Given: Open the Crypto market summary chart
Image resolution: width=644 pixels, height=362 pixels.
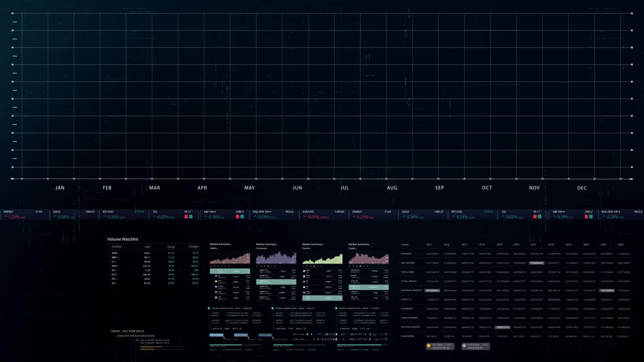Looking at the screenshot, I should click(369, 258).
